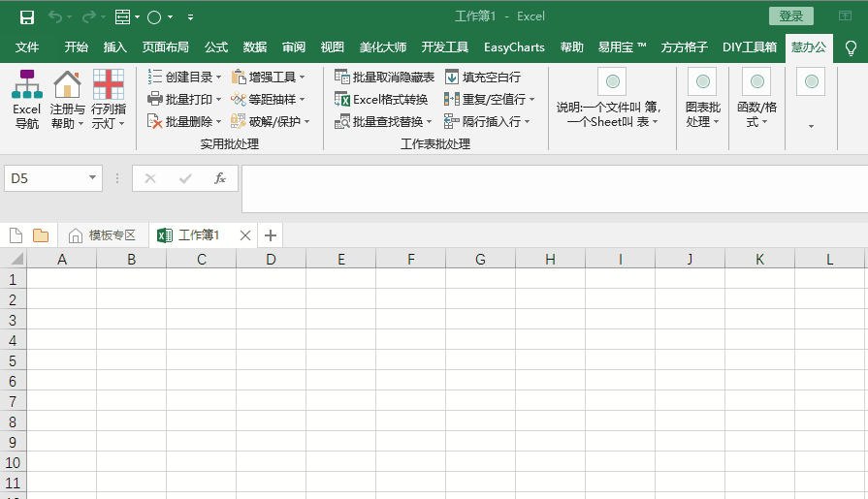Select row 5 header
The image size is (868, 499).
point(13,360)
